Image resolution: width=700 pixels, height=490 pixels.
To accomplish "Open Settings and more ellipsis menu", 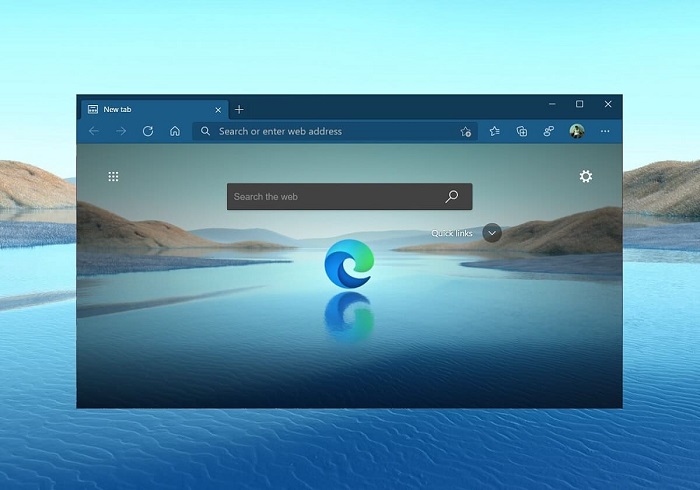I will [x=605, y=131].
